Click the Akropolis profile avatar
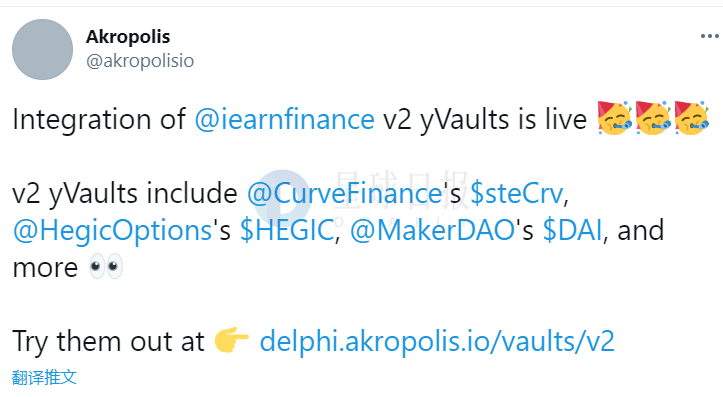This screenshot has width=723, height=397. click(42, 49)
